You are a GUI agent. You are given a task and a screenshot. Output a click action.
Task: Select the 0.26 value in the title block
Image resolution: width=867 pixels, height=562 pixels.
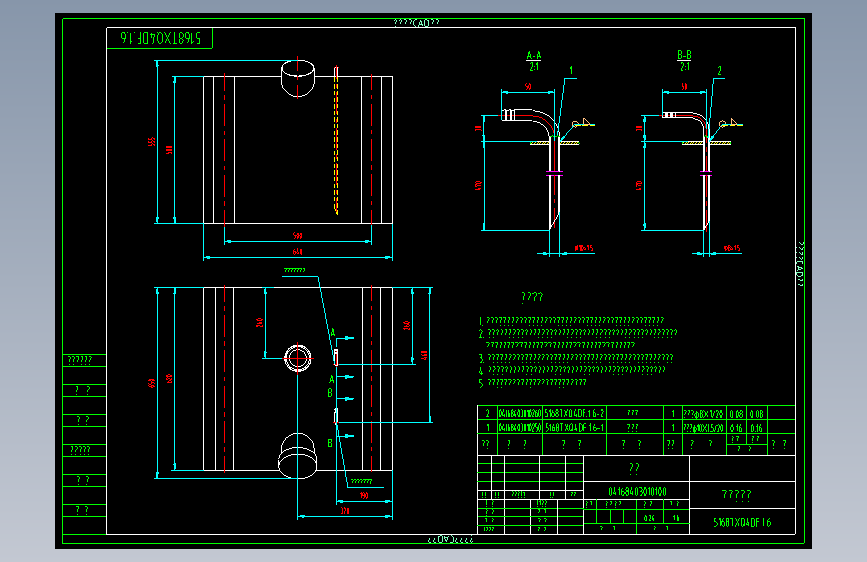coord(649,518)
